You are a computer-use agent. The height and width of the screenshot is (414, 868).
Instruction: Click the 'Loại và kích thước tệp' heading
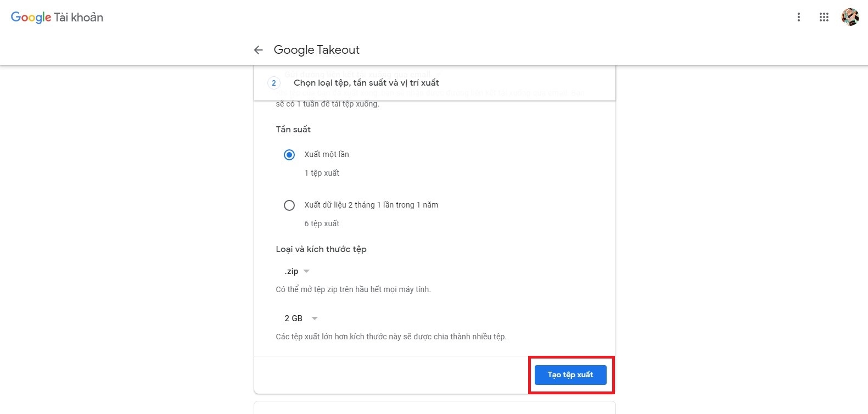click(321, 249)
